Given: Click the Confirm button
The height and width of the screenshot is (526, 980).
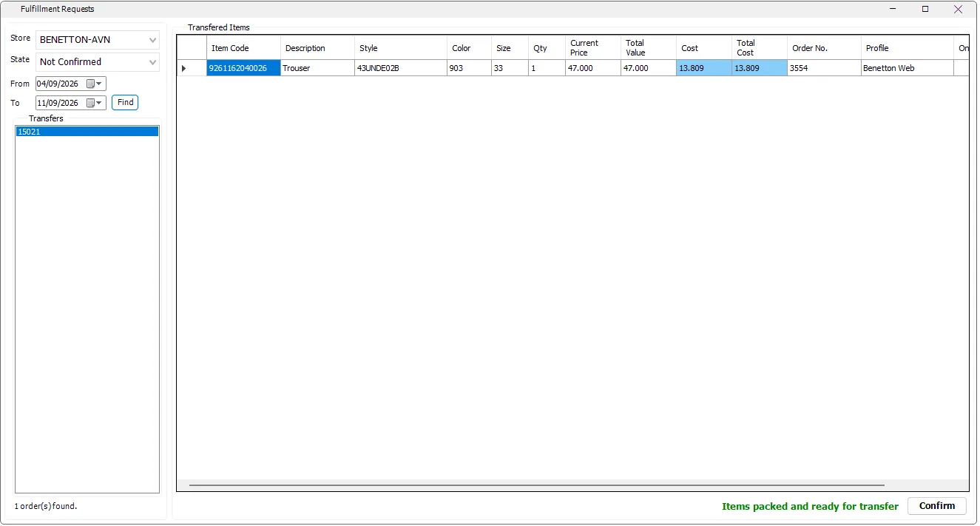Looking at the screenshot, I should (937, 506).
